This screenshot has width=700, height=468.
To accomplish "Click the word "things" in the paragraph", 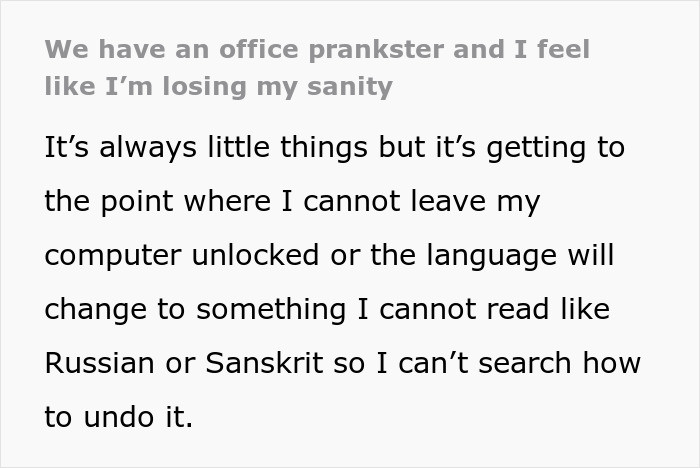I will click(x=324, y=148).
